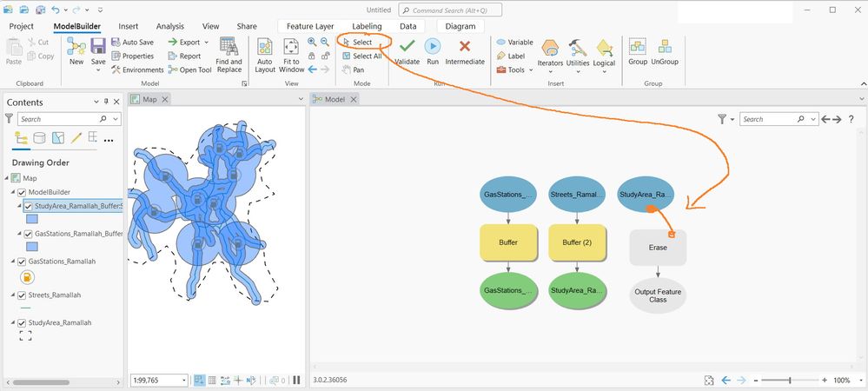Select the Pan mode tool
The width and height of the screenshot is (868, 391).
tap(353, 70)
